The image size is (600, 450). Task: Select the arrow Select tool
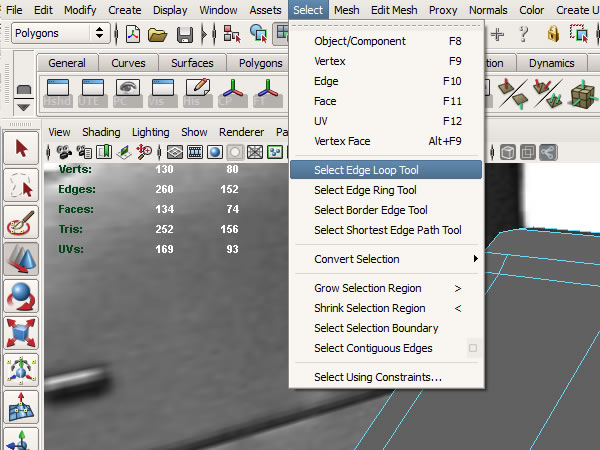[21, 149]
